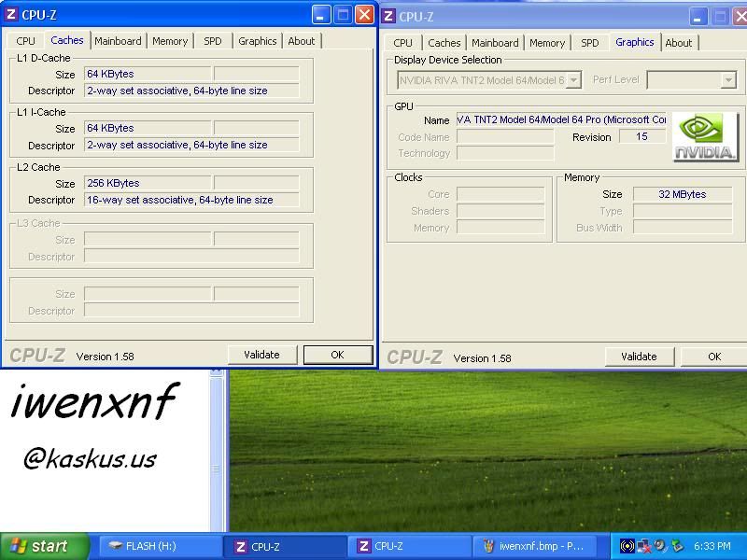Click Validate button in left CPU-Z window
This screenshot has width=747, height=560.
pos(261,355)
